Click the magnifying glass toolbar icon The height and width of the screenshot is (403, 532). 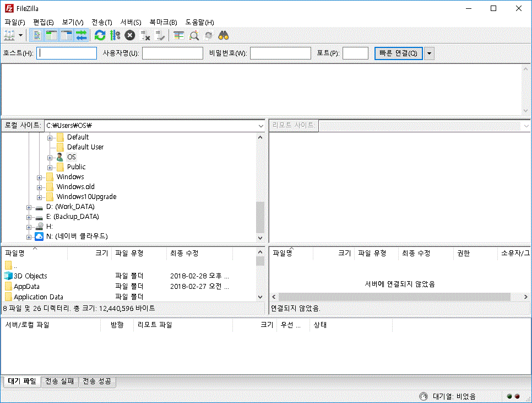(194, 35)
